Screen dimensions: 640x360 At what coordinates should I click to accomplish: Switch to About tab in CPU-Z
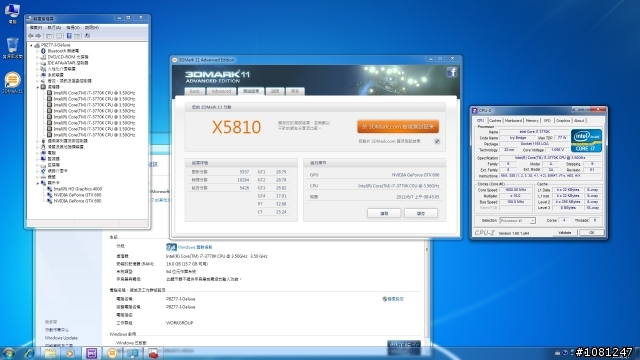(x=579, y=120)
